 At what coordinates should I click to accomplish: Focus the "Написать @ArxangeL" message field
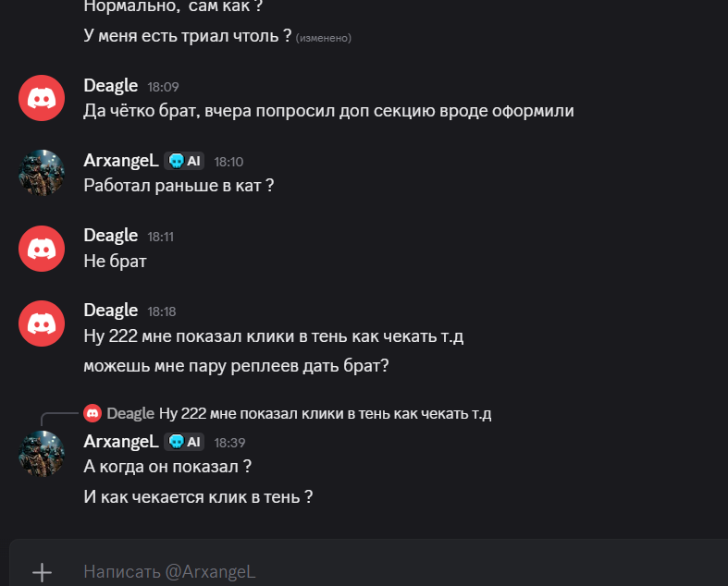(x=370, y=572)
